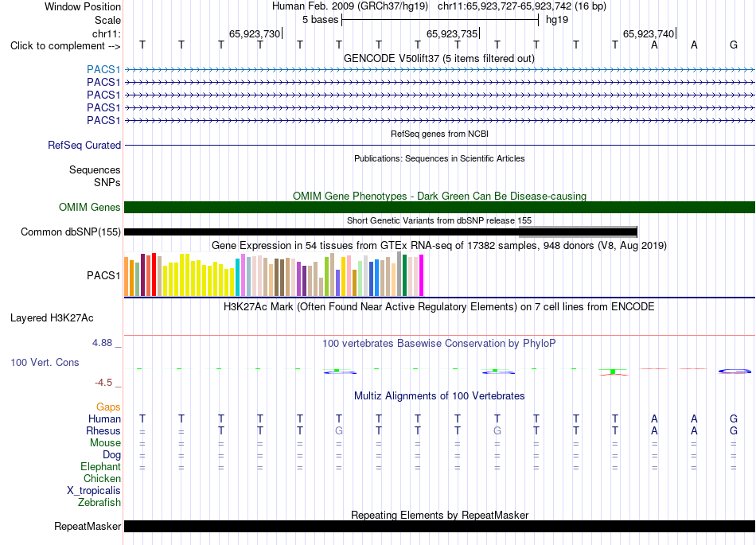
Task: Click the 'Layered H3K27Ac' track label
Action: tap(52, 318)
